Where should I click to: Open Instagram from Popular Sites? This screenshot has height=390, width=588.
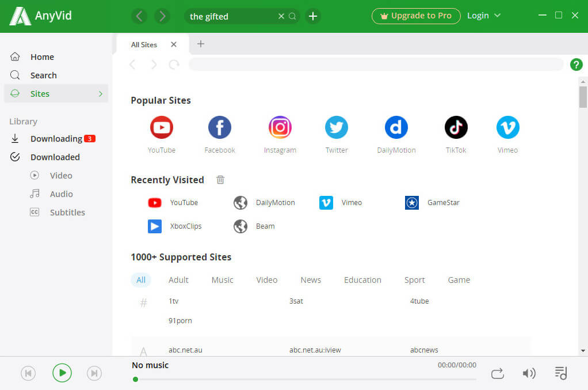[280, 128]
